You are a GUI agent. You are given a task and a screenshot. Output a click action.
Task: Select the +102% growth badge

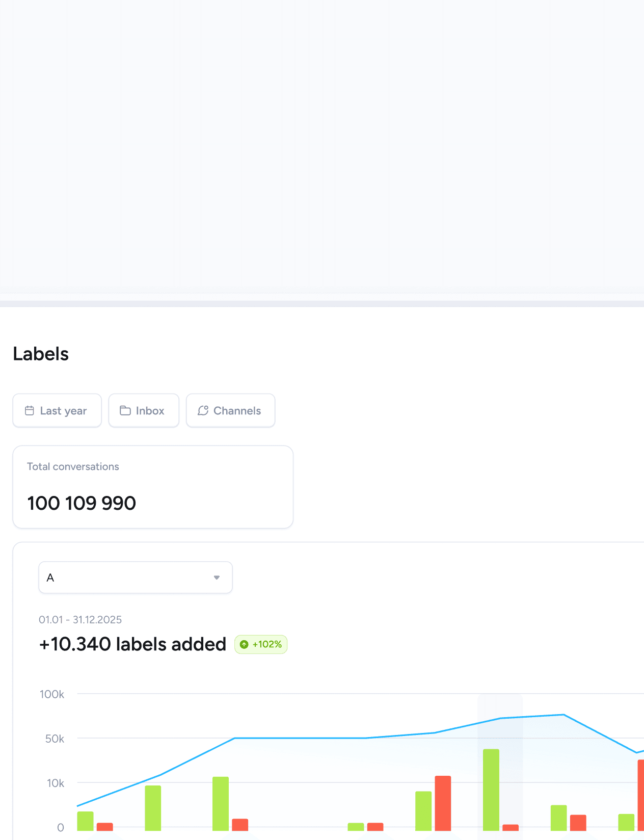click(x=261, y=644)
